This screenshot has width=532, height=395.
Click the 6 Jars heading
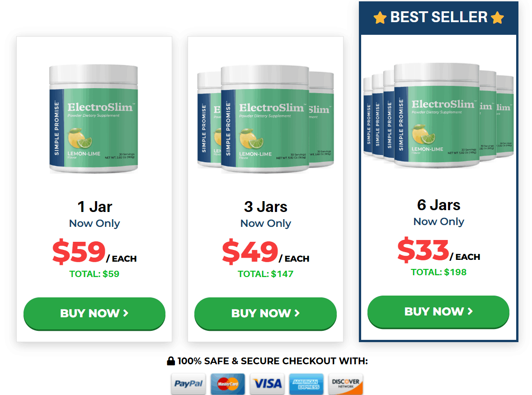[x=439, y=205]
